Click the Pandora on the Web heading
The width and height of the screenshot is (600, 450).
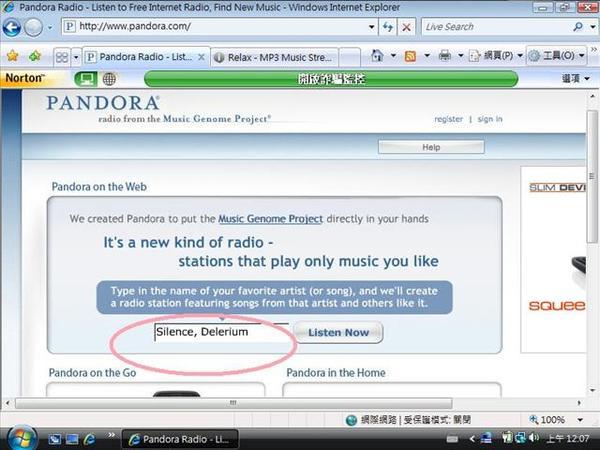99,187
